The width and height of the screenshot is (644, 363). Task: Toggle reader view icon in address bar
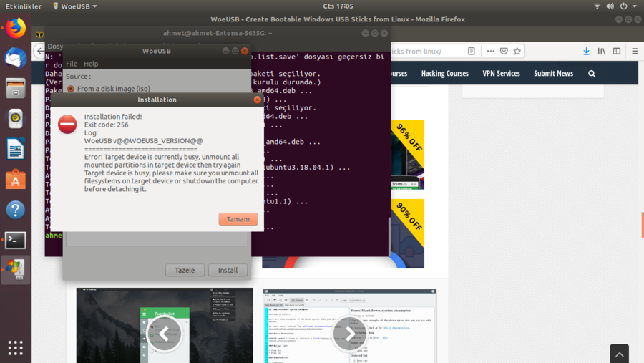[472, 51]
